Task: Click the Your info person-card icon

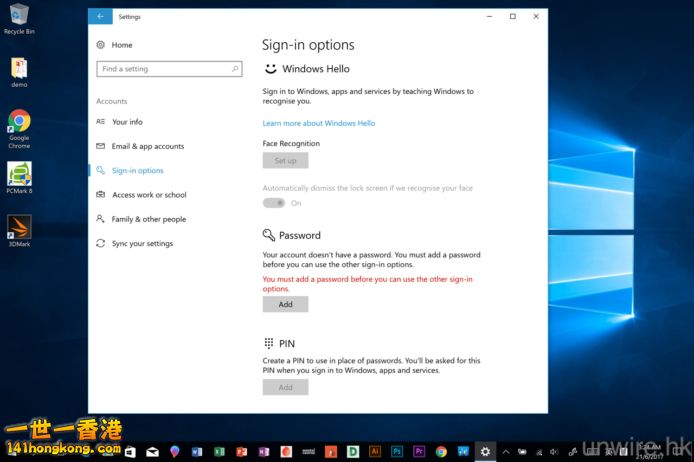Action: click(101, 121)
